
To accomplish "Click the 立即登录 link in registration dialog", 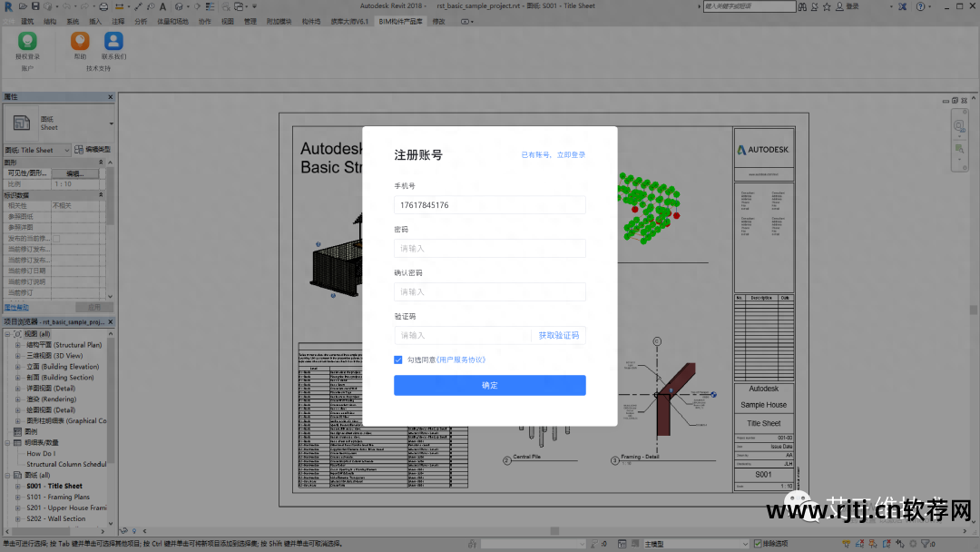I will [573, 155].
